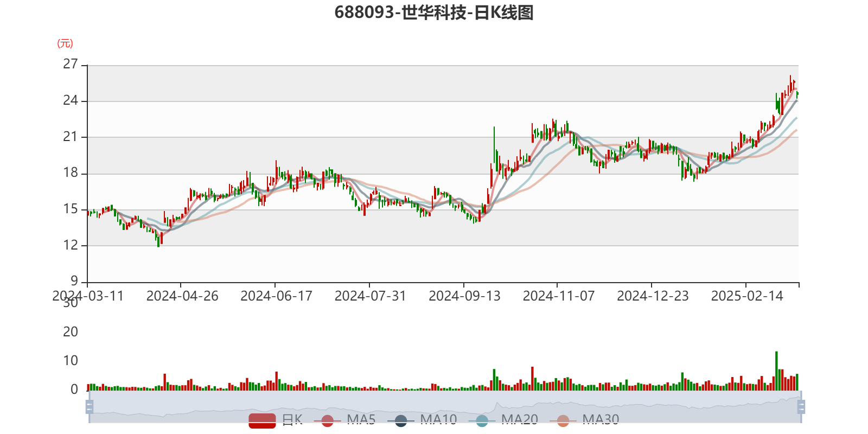Click the 20 volume axis label

(x=71, y=331)
